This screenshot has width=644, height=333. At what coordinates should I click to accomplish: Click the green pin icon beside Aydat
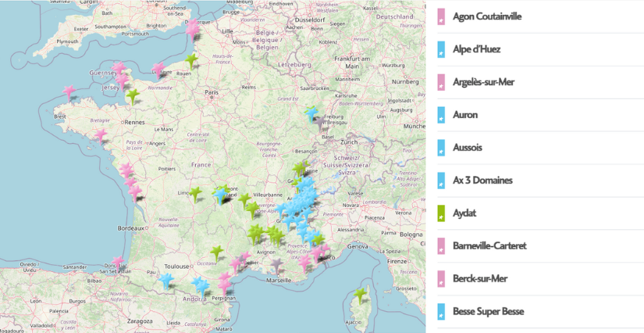(441, 213)
